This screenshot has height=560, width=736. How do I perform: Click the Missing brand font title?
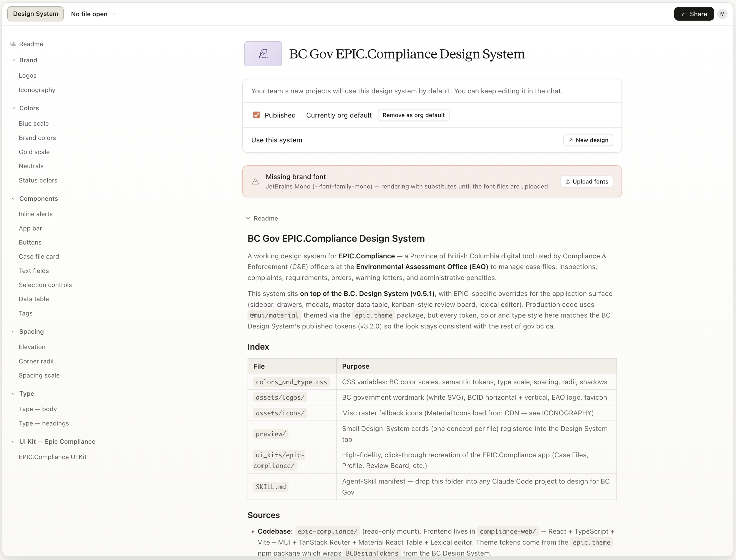point(296,177)
